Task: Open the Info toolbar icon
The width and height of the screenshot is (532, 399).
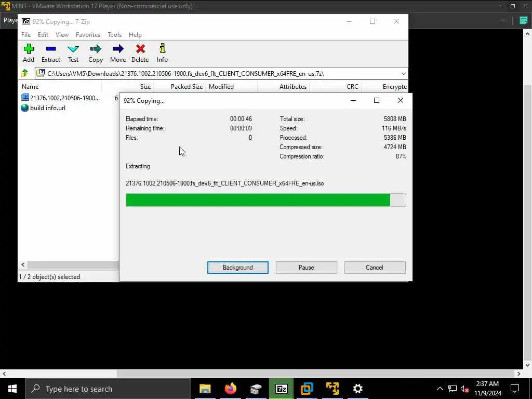Action: tap(162, 53)
